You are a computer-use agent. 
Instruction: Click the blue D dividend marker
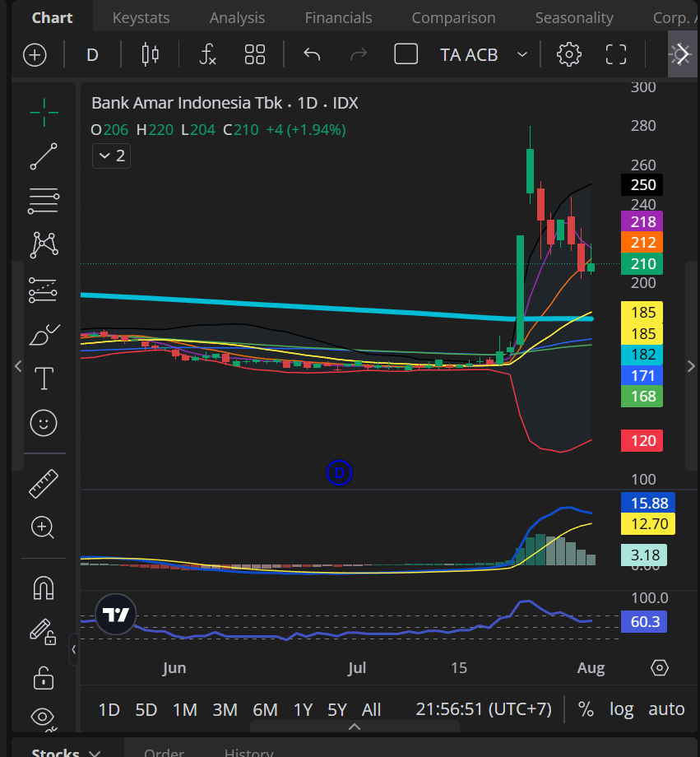click(x=339, y=473)
